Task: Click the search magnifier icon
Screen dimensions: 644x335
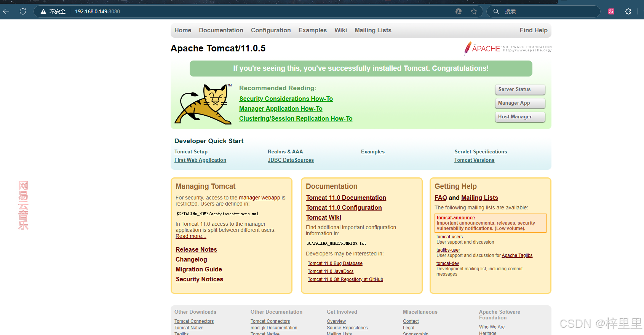Action: point(496,11)
